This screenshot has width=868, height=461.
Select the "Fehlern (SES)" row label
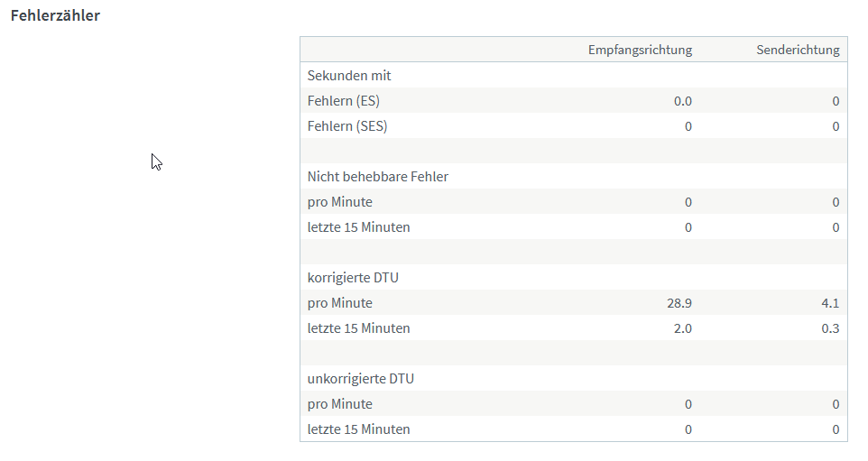pyautogui.click(x=347, y=126)
